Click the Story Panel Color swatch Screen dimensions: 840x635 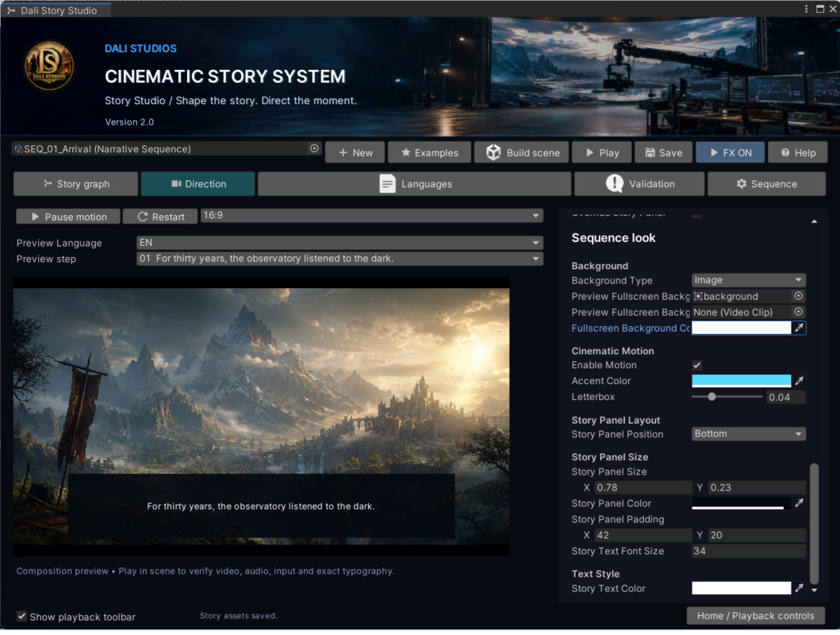(742, 503)
